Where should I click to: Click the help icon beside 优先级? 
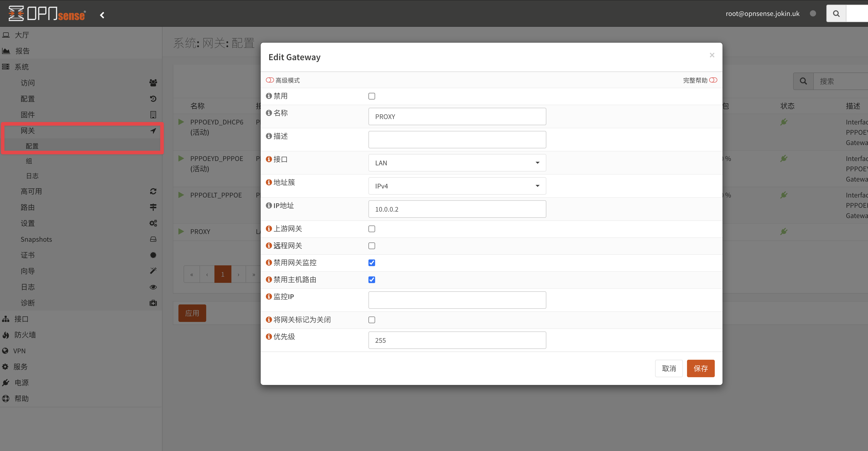[x=269, y=336]
